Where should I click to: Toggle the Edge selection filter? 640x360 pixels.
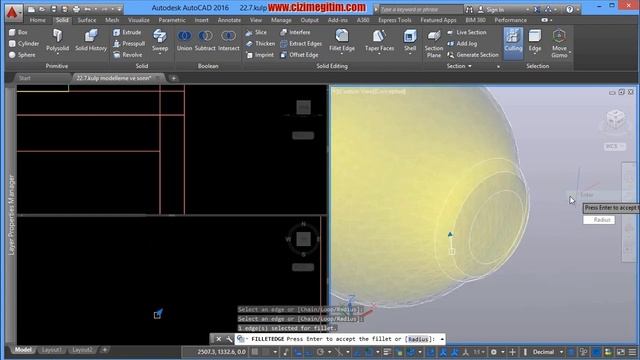coord(535,41)
